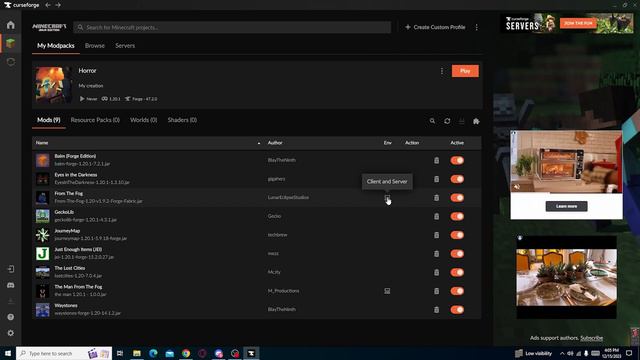Viewport: 640px width, 360px height.
Task: Disable the Balm (Forge Edition) mod
Action: pyautogui.click(x=457, y=160)
